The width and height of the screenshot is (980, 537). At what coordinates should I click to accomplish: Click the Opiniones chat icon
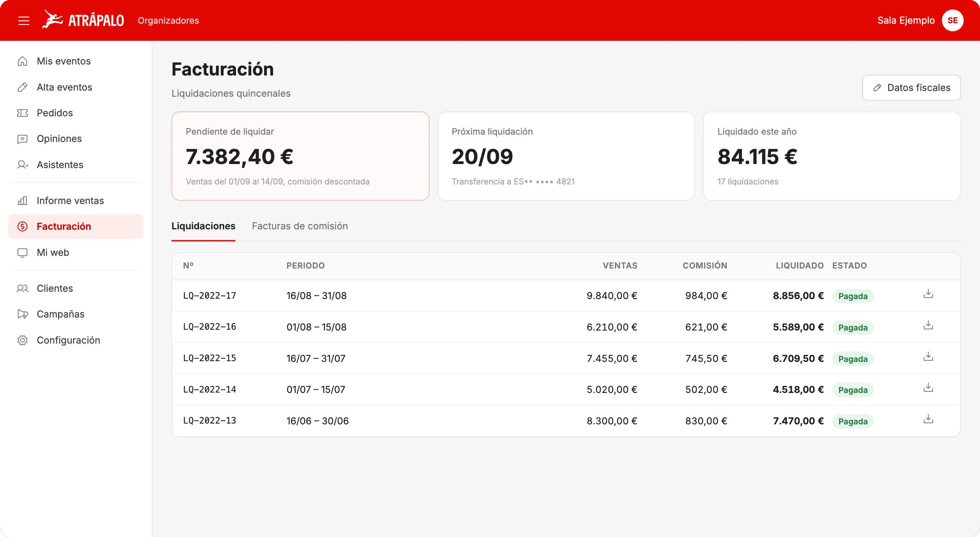tap(22, 139)
